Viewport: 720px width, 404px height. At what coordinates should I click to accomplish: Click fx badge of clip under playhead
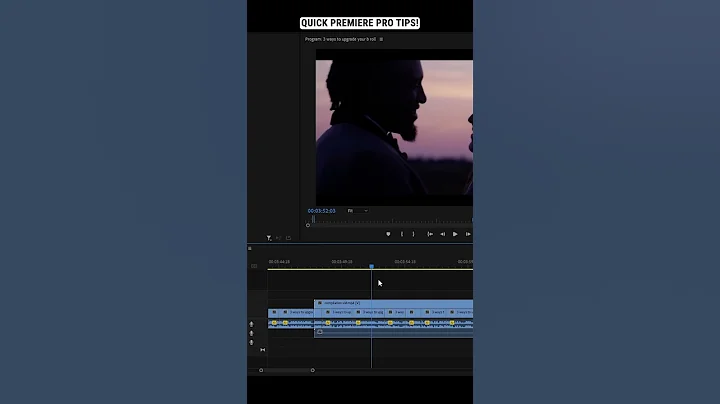359,312
